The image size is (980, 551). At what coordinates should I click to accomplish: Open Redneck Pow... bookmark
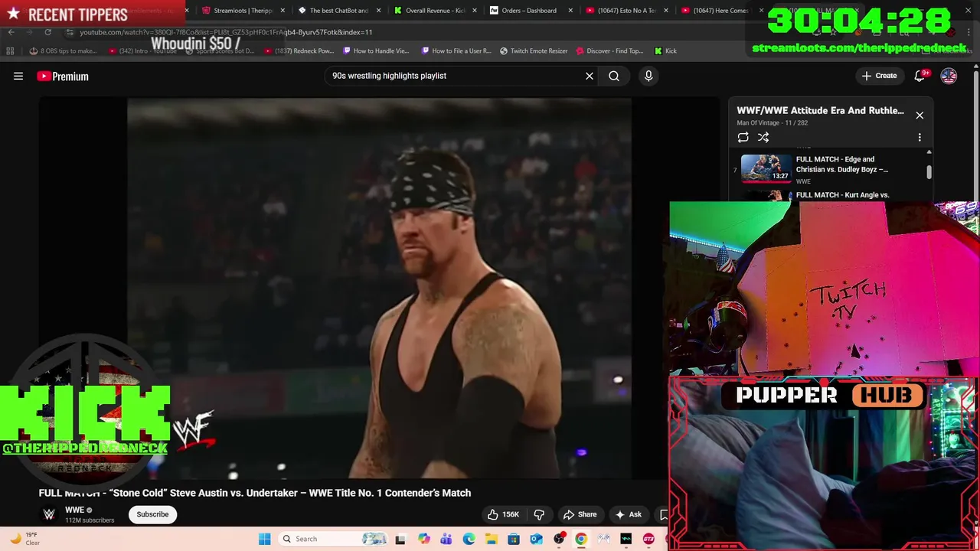(x=299, y=51)
